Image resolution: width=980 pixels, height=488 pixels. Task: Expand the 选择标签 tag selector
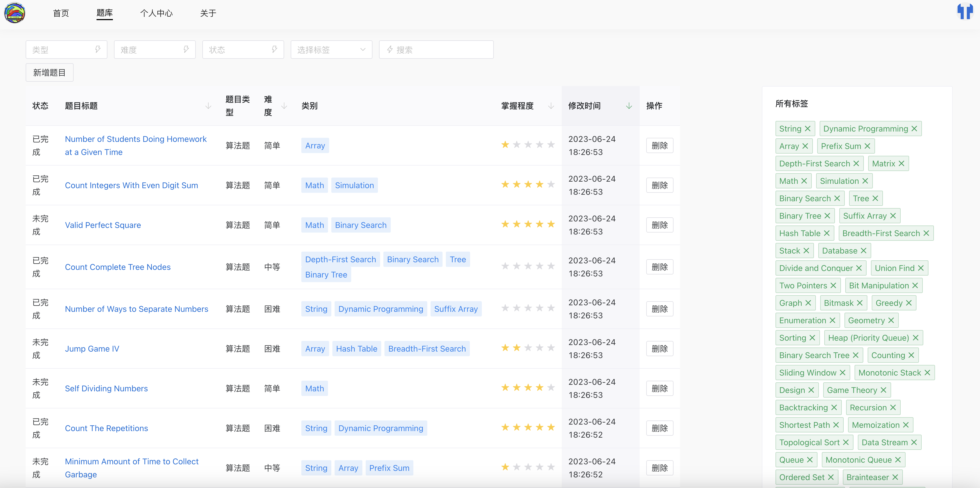(331, 50)
